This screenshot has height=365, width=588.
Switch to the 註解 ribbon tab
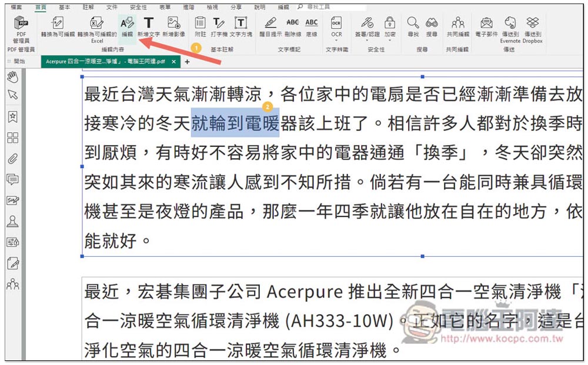pyautogui.click(x=88, y=6)
